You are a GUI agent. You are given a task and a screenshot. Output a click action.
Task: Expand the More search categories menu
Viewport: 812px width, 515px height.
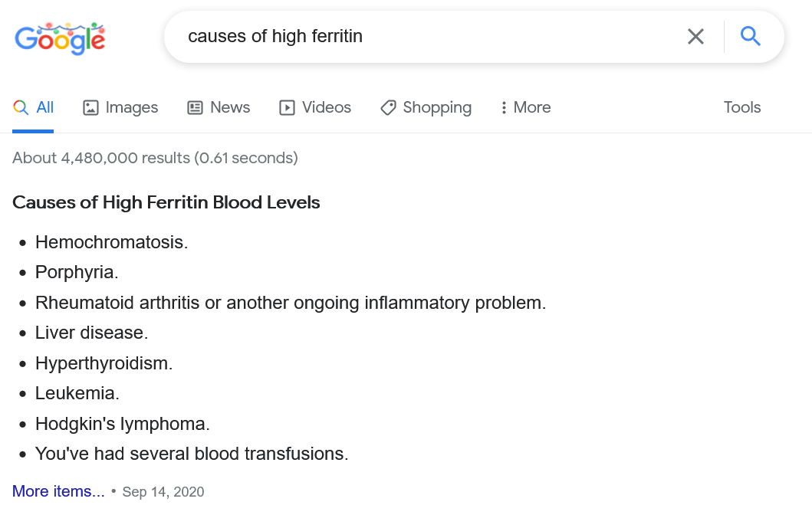click(525, 107)
